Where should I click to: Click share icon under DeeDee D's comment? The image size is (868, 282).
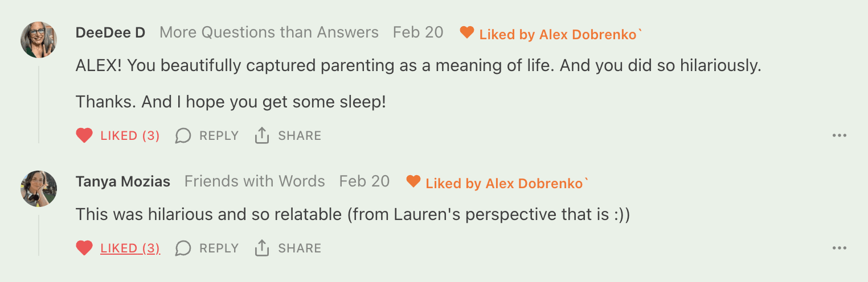tap(262, 136)
